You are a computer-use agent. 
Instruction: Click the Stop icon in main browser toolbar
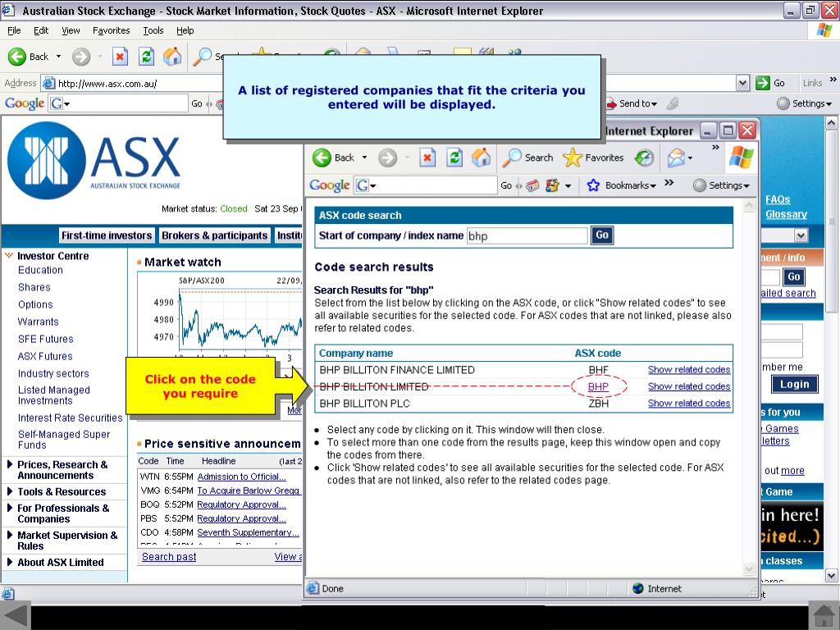[120, 57]
